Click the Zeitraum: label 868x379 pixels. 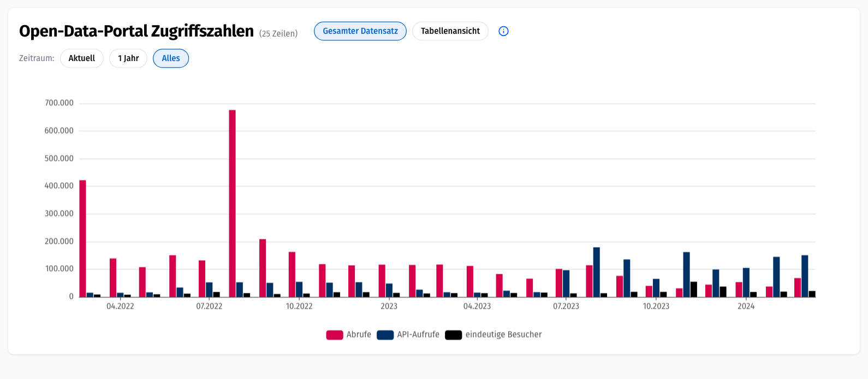tap(37, 58)
